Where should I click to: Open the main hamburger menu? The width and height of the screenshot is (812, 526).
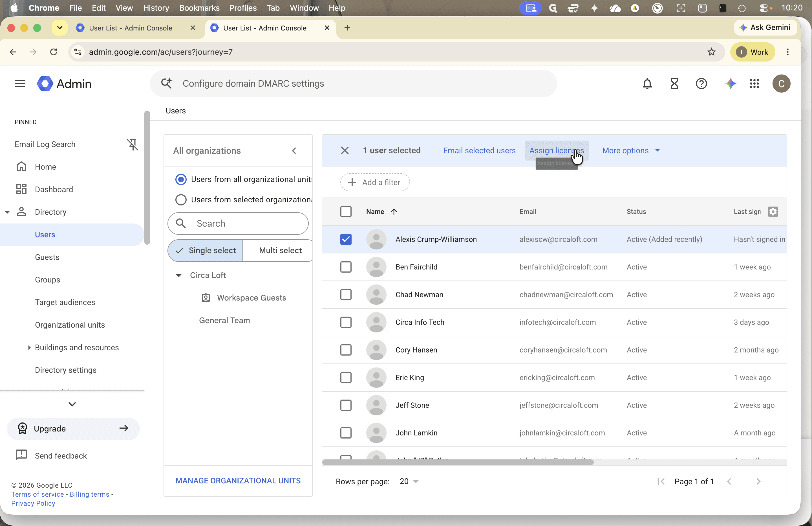point(20,84)
